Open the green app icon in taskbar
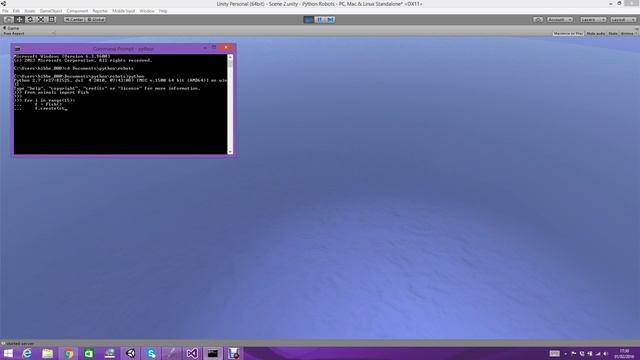 coord(89,353)
